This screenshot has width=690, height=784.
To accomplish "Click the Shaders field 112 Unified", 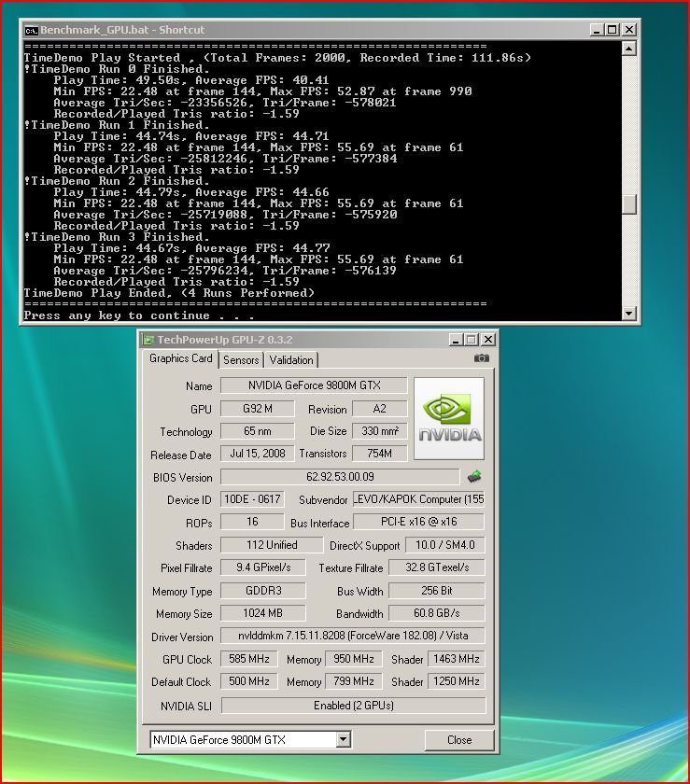I will [x=272, y=545].
